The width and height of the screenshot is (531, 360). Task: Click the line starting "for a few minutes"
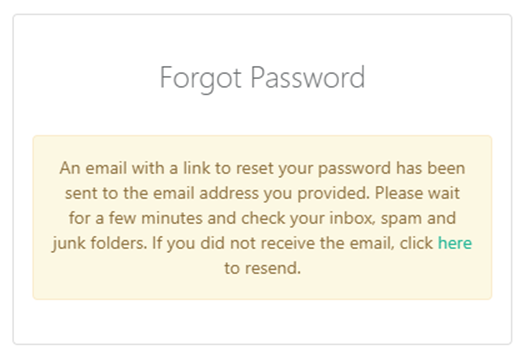(262, 218)
